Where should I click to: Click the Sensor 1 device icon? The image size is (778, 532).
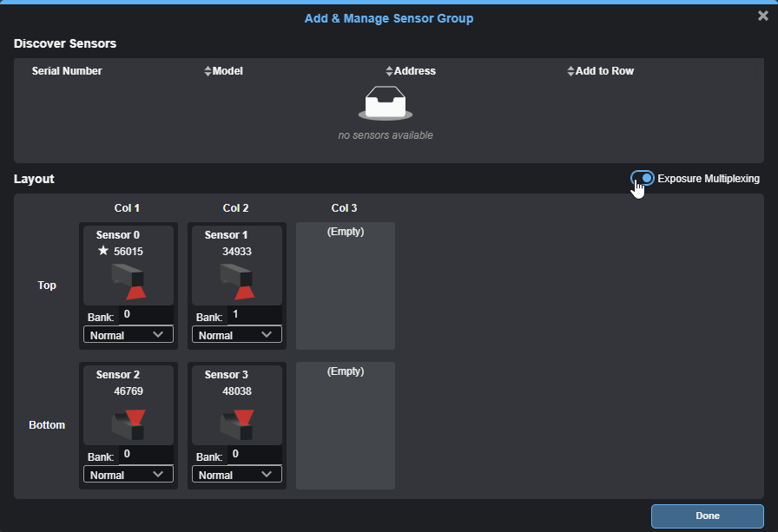236,282
